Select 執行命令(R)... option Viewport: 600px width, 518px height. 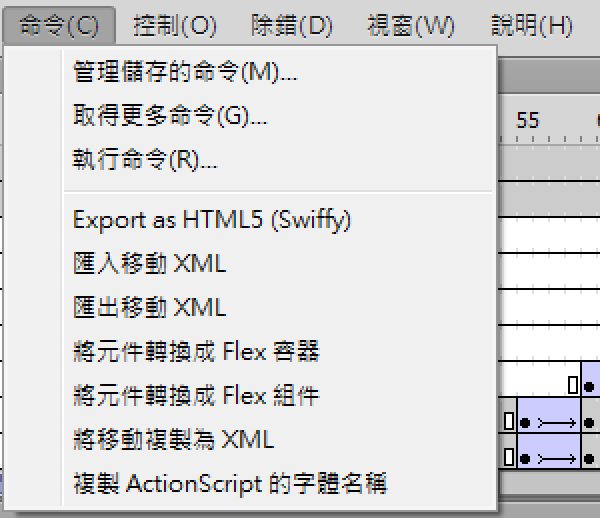[x=277, y=159]
